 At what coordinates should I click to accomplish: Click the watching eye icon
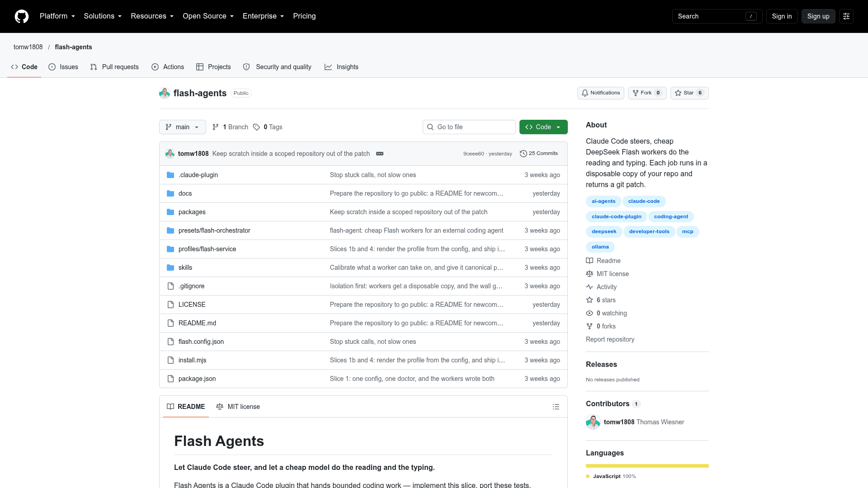point(590,313)
